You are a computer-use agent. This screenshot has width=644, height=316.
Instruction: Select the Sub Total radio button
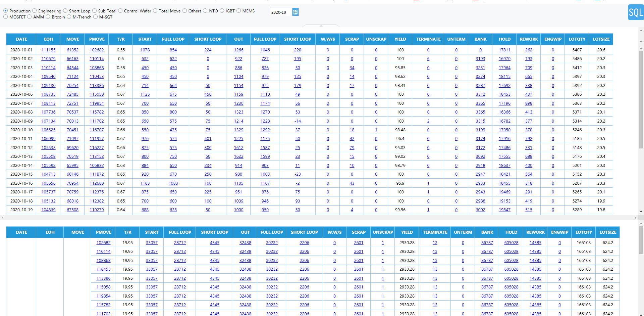95,11
